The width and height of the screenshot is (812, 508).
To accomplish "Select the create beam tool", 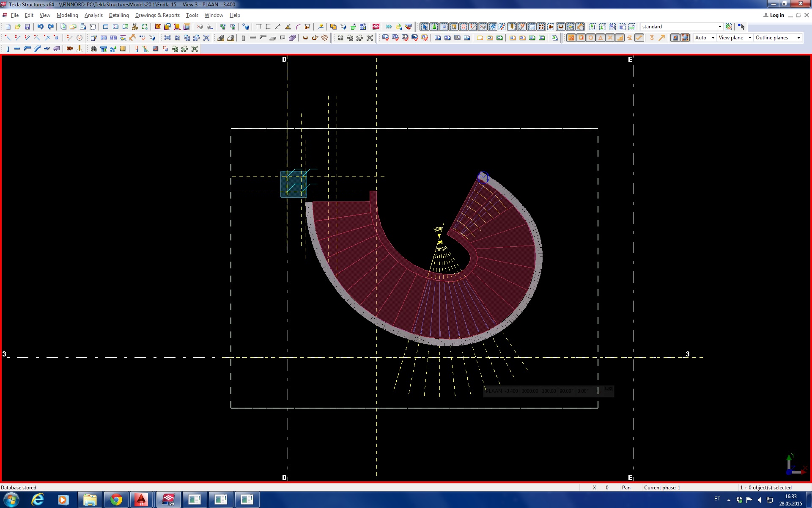I will pos(17,49).
